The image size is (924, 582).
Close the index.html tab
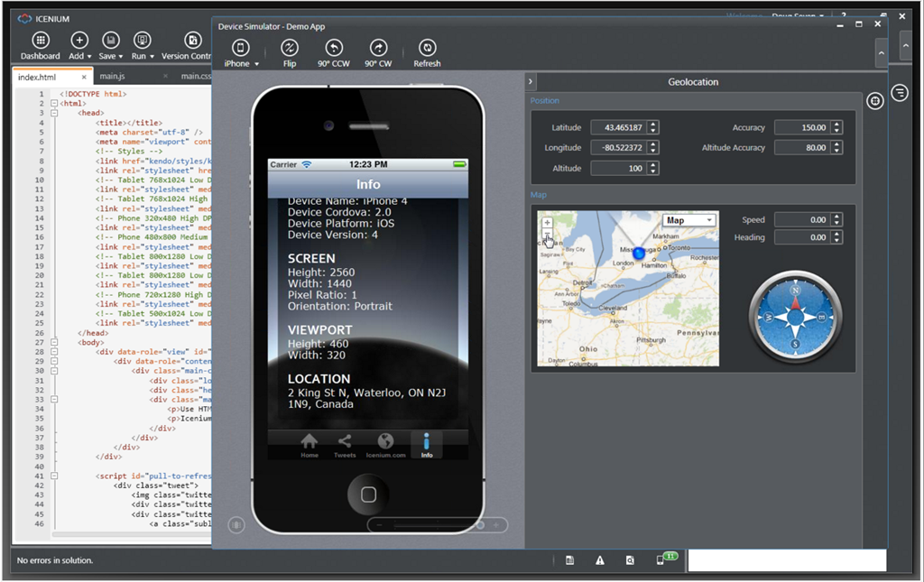pyautogui.click(x=84, y=78)
